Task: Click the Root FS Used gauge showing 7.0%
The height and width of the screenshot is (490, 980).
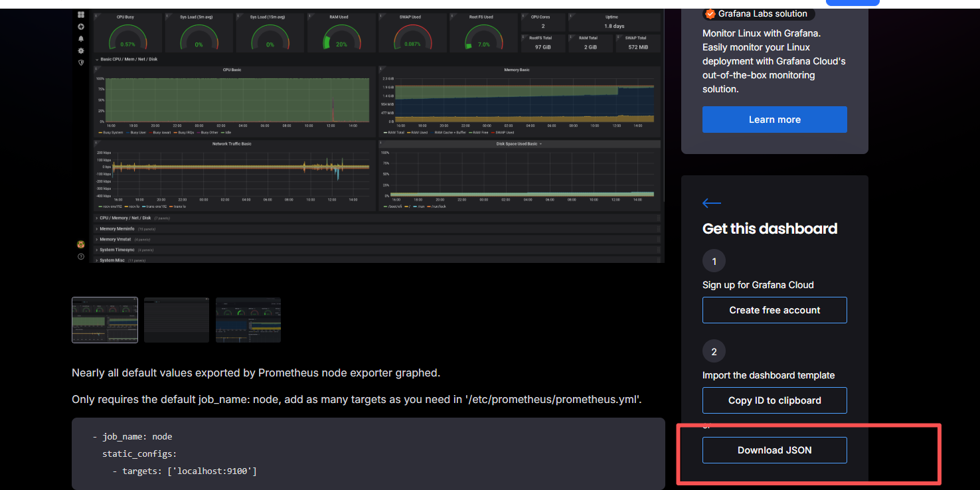Action: [484, 37]
